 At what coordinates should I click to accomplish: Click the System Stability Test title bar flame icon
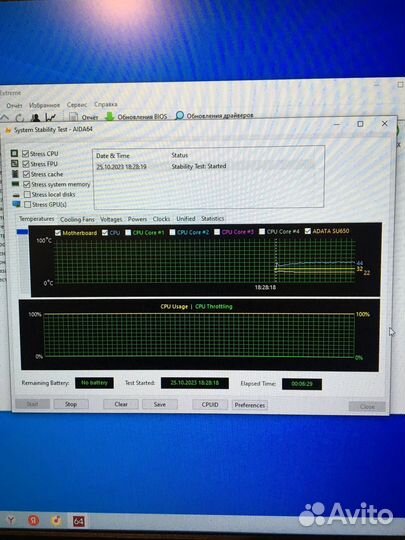8,130
